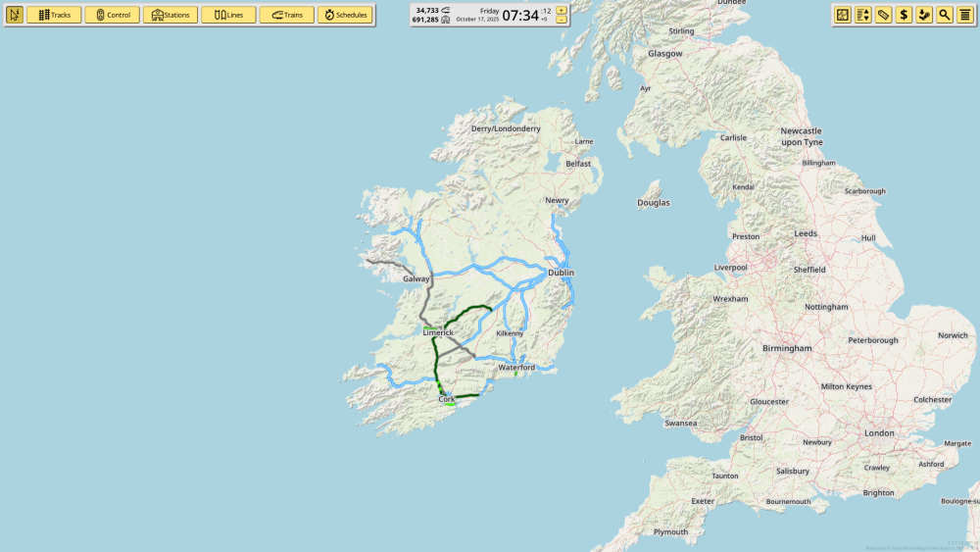
Task: Click the Limerick city label on map
Action: 438,332
